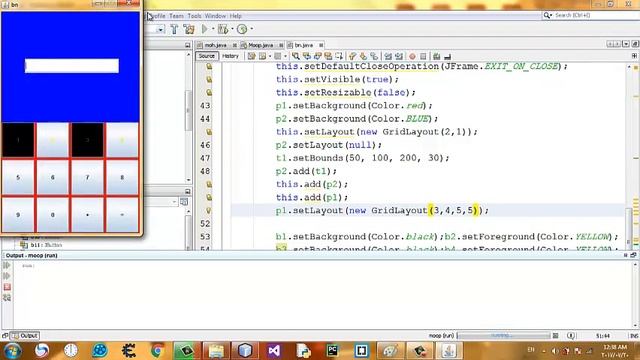Click the volume icon in system tray
Image resolution: width=640 pixels, height=360 pixels.
coord(555,351)
